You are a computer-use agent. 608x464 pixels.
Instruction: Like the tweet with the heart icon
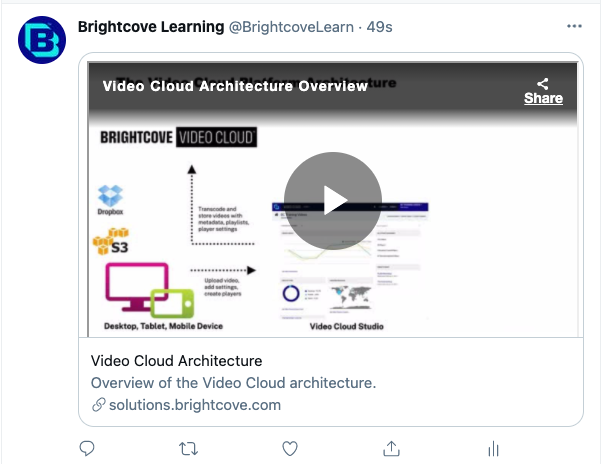click(290, 447)
